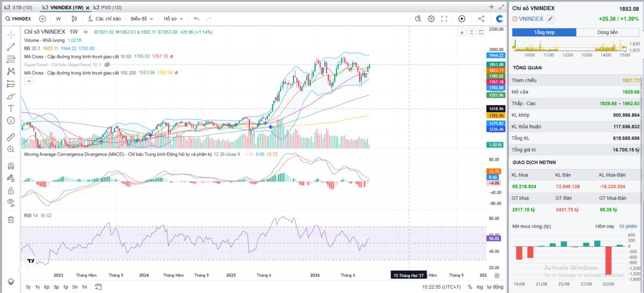Screen dimensions: 644x293
Task: Maximize the main chart pane
Action: tap(481, 32)
